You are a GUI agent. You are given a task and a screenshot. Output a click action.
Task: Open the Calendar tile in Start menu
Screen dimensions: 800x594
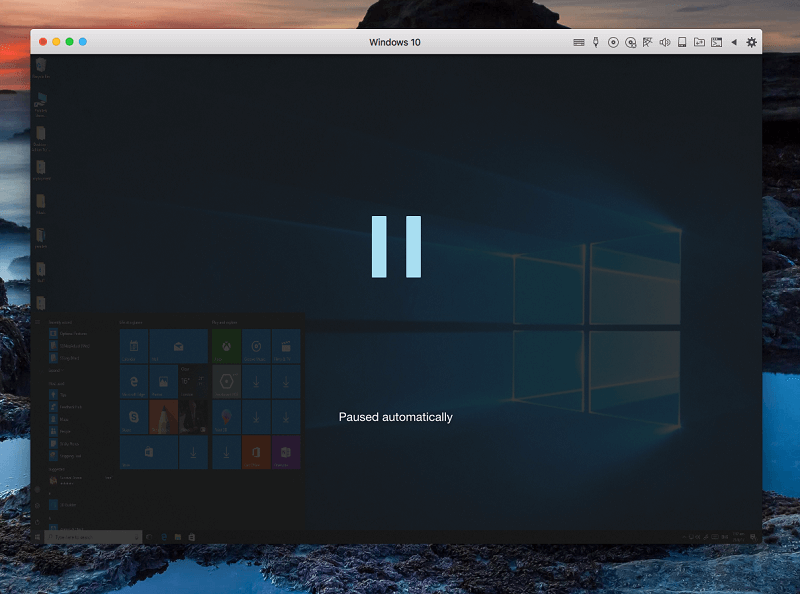tap(134, 346)
